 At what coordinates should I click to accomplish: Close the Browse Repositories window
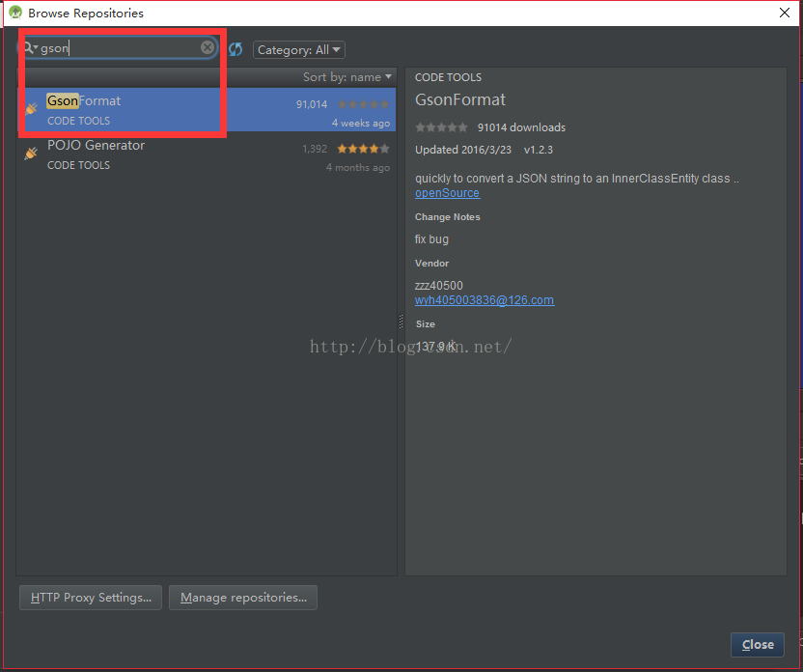[x=784, y=13]
